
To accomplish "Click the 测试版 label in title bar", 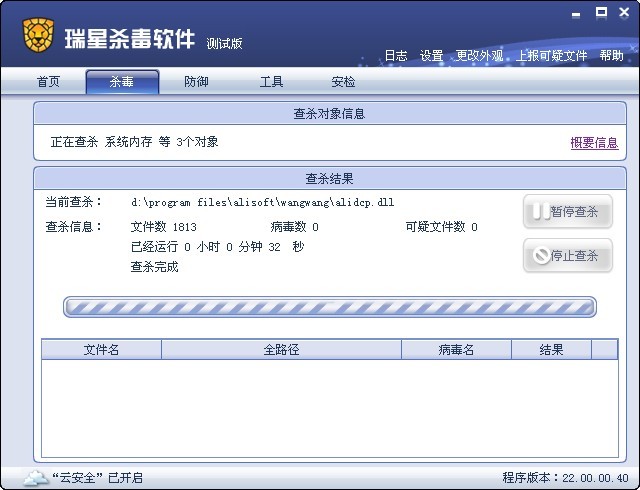I will click(x=224, y=43).
